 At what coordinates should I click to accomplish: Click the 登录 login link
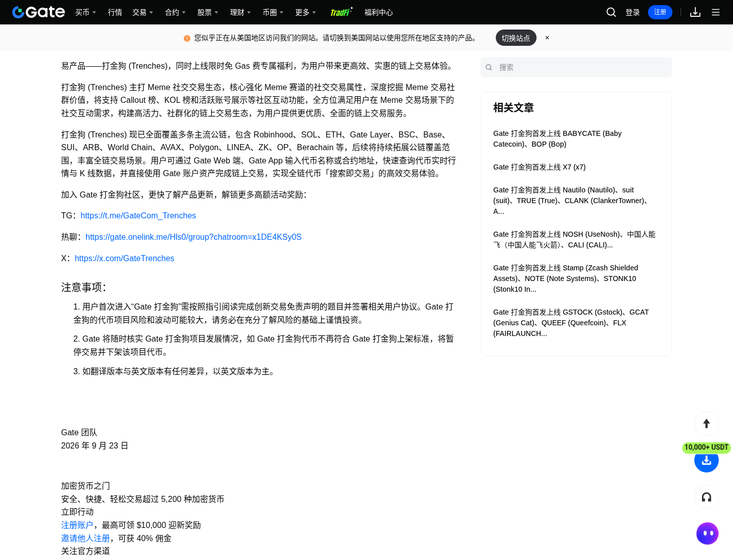[633, 12]
